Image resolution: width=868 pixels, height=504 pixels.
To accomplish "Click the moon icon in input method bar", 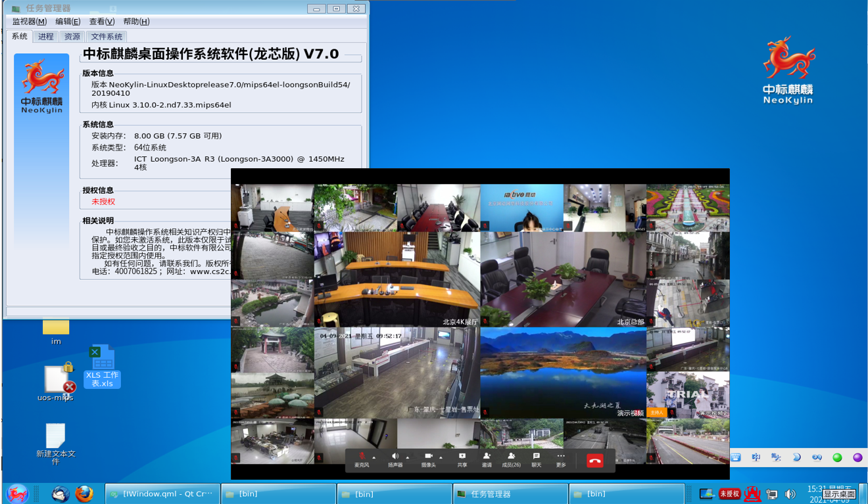I will [x=797, y=457].
